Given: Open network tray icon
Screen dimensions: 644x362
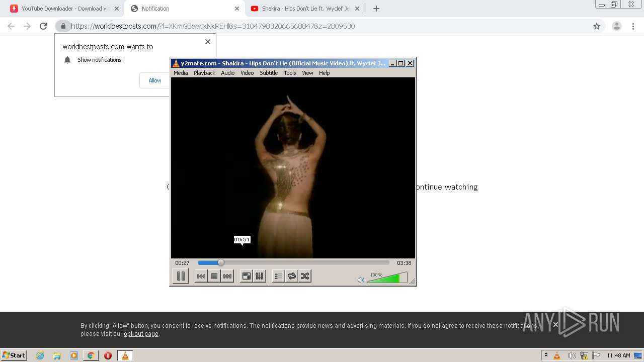Looking at the screenshot, I should pyautogui.click(x=584, y=355).
